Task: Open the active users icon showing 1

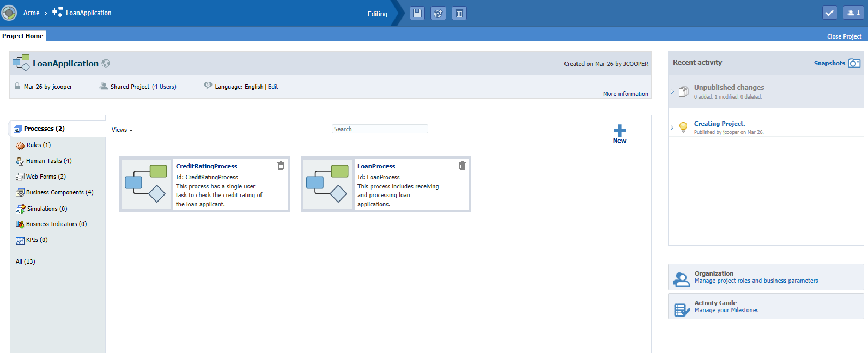Action: tap(853, 13)
